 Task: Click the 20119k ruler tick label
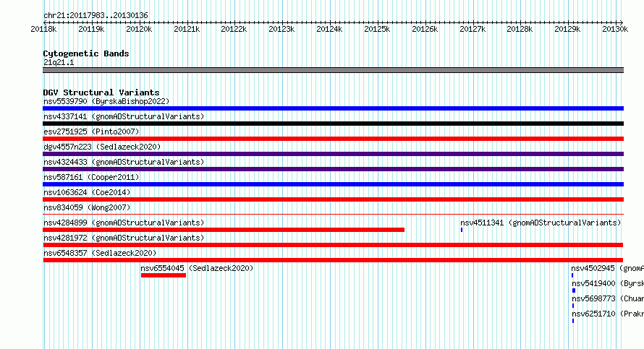91,29
